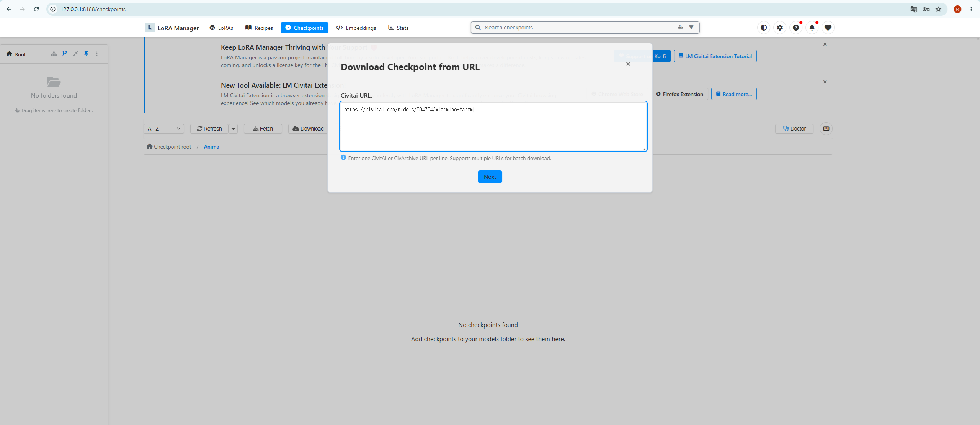Click "Add checkpoints to your models folder" text
The image size is (980, 425).
pyautogui.click(x=488, y=339)
